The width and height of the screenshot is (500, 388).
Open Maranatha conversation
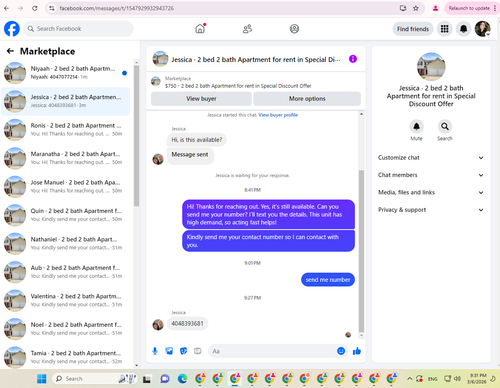click(66, 158)
